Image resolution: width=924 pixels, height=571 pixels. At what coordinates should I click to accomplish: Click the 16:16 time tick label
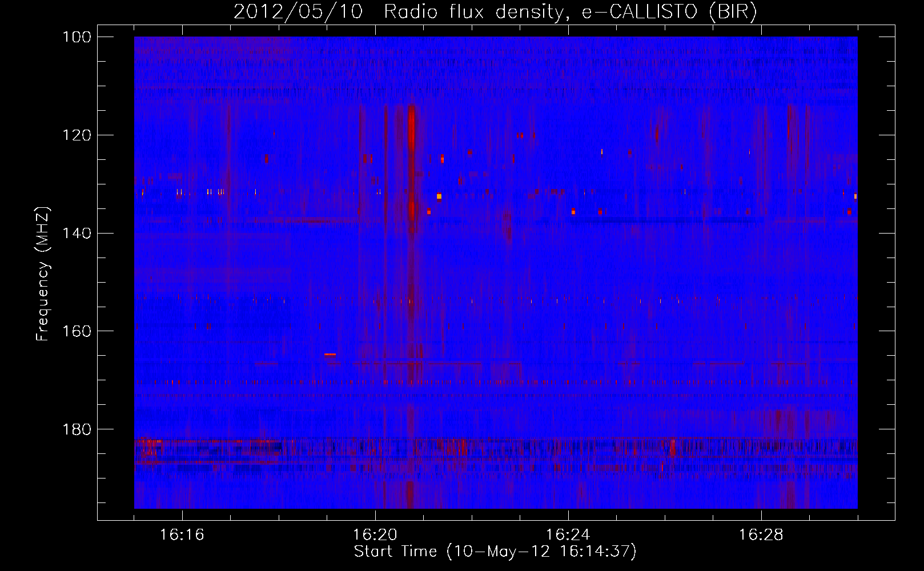click(x=182, y=535)
